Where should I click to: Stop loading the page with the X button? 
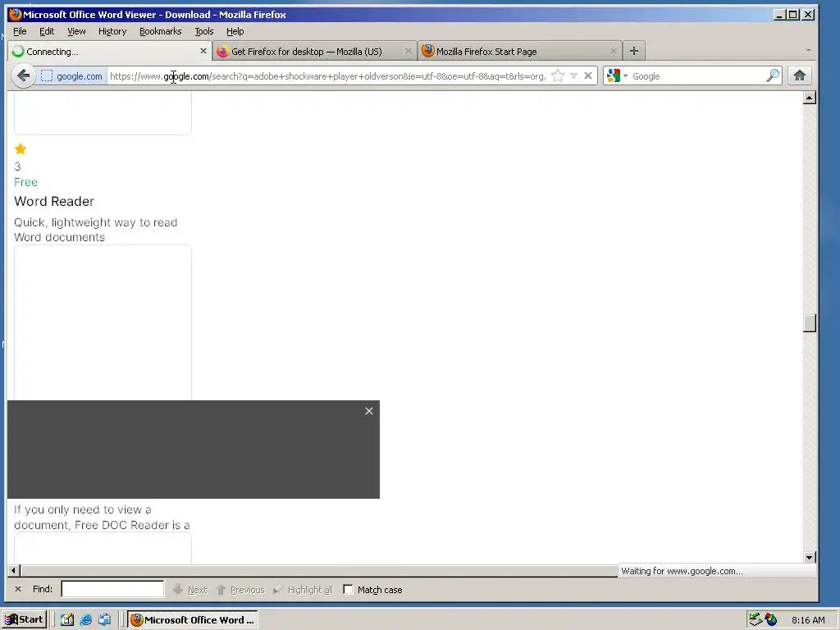pyautogui.click(x=588, y=76)
